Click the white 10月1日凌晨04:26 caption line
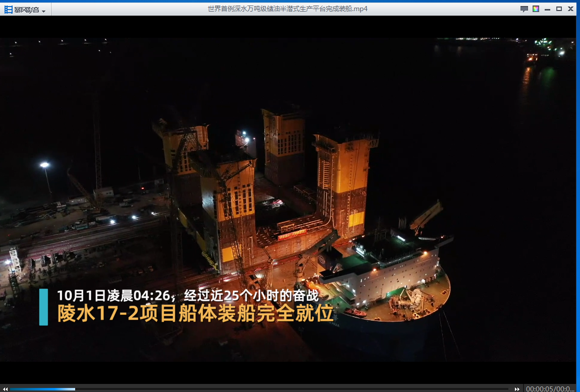580x392 pixels. tap(188, 295)
